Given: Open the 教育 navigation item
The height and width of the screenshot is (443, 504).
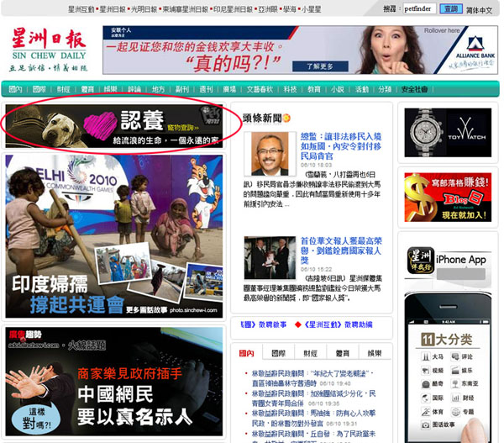Looking at the screenshot, I should tap(313, 89).
